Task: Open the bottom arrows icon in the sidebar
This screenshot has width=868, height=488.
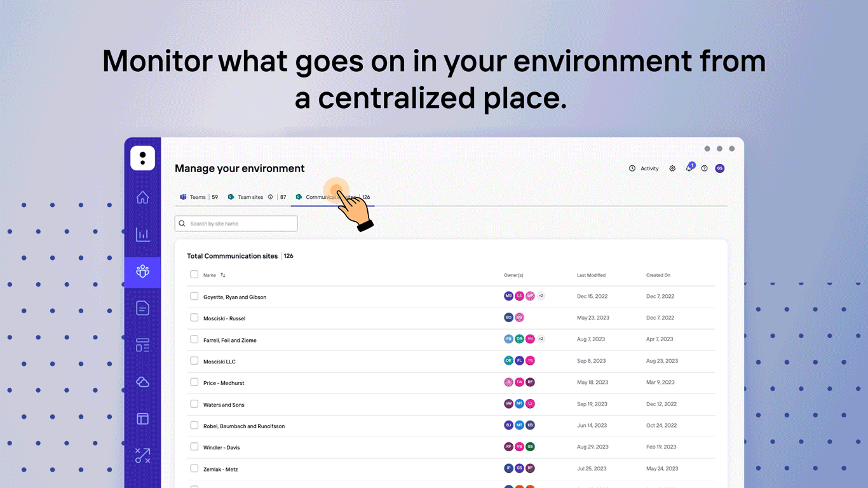Action: 142,455
